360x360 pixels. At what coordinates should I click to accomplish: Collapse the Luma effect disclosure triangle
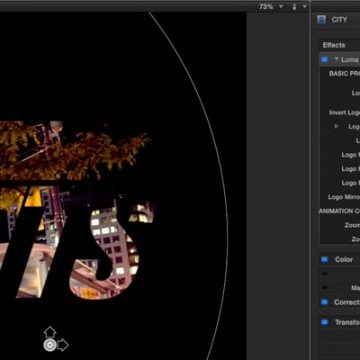point(336,60)
